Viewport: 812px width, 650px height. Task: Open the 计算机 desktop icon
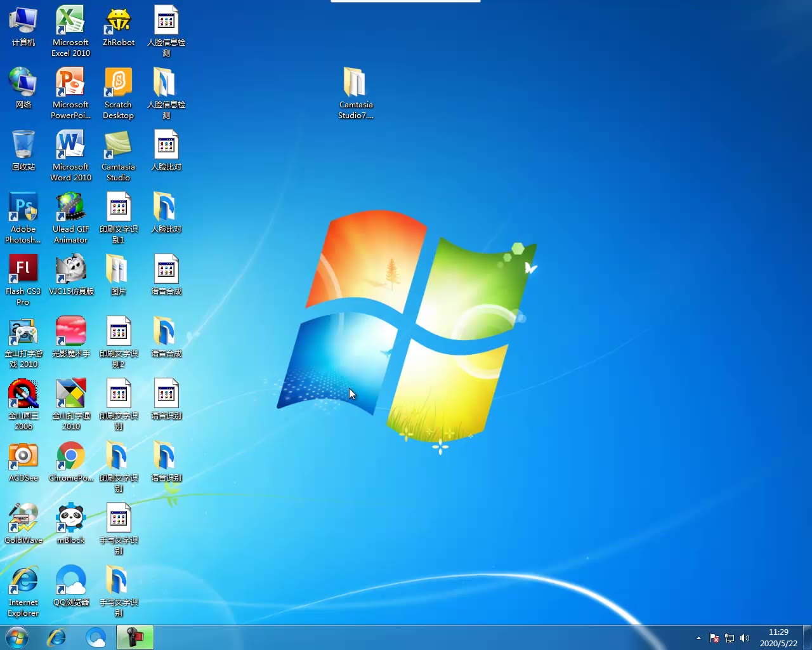pos(23,26)
